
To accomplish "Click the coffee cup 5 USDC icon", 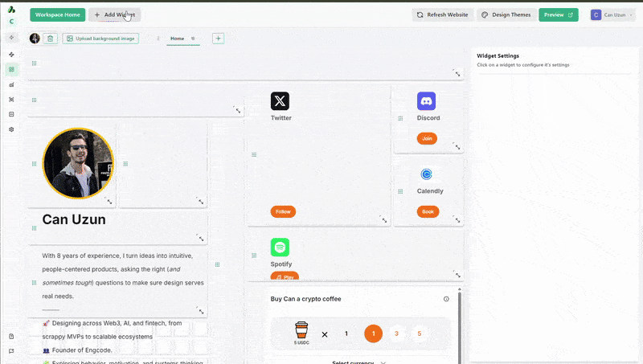I will tap(301, 333).
